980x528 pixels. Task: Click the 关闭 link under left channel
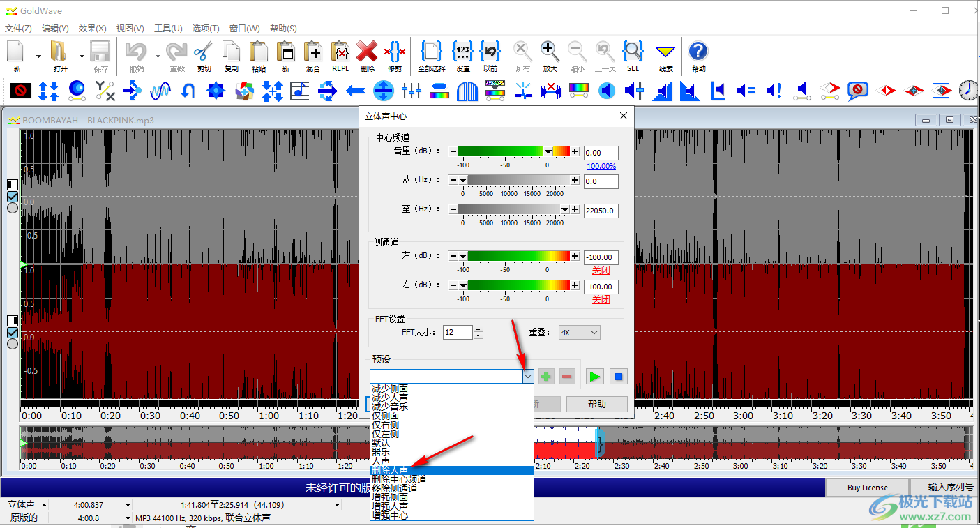601,271
